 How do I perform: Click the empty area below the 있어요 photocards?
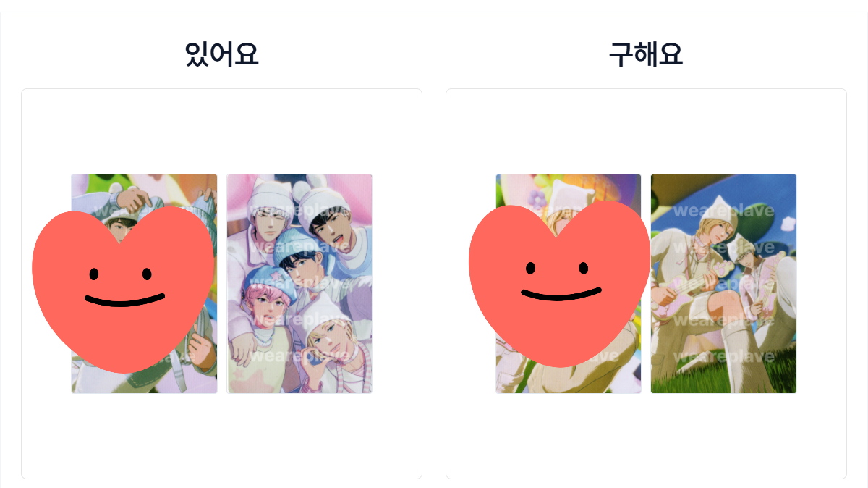(x=221, y=434)
